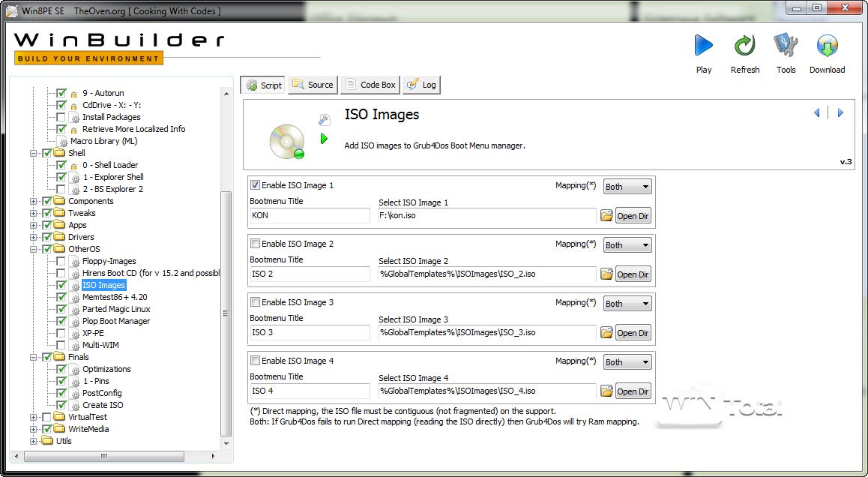
Task: Browse folder icon for ISO Image 4
Action: [606, 391]
